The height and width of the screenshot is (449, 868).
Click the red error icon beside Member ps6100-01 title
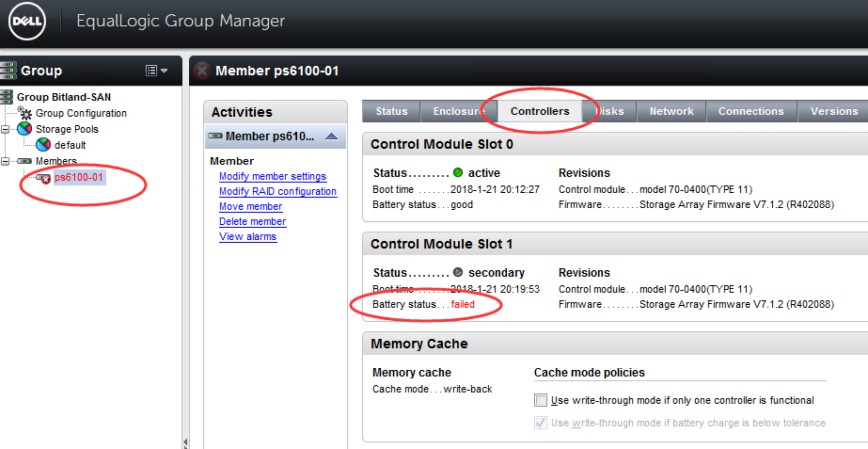pos(202,71)
